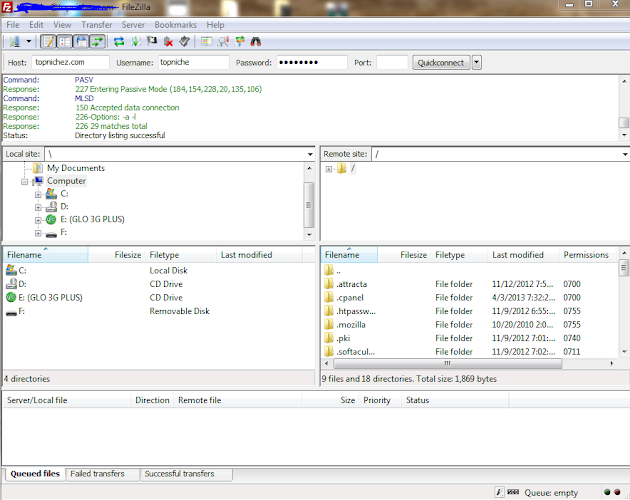Toggle the transfer queue display
The width and height of the screenshot is (630, 500).
(x=98, y=41)
